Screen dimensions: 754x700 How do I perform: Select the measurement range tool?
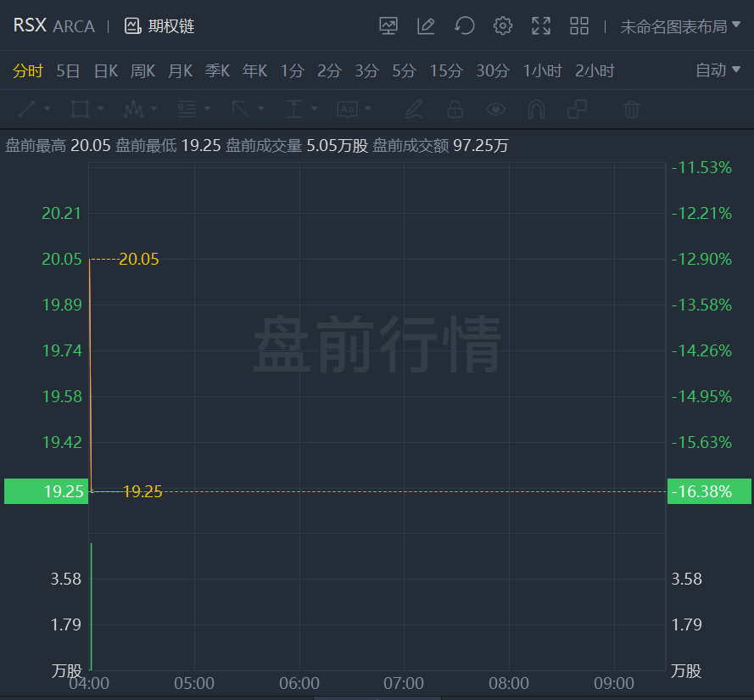(x=293, y=109)
